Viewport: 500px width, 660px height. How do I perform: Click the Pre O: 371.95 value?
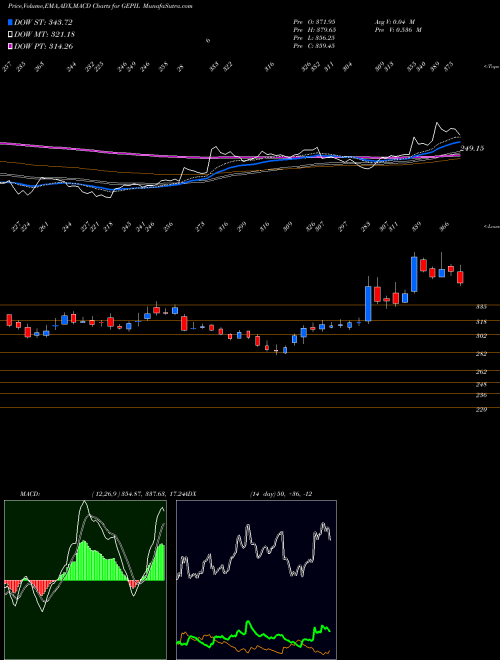pyautogui.click(x=314, y=22)
